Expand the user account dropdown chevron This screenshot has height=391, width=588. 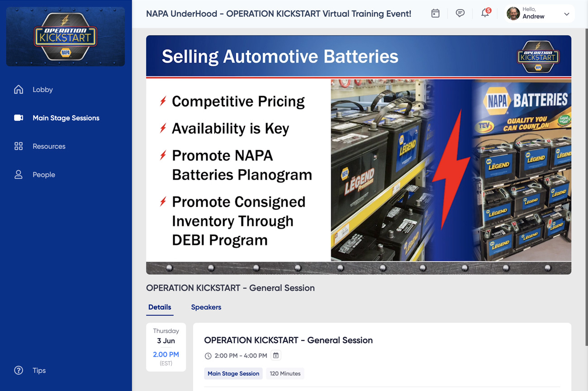[566, 14]
